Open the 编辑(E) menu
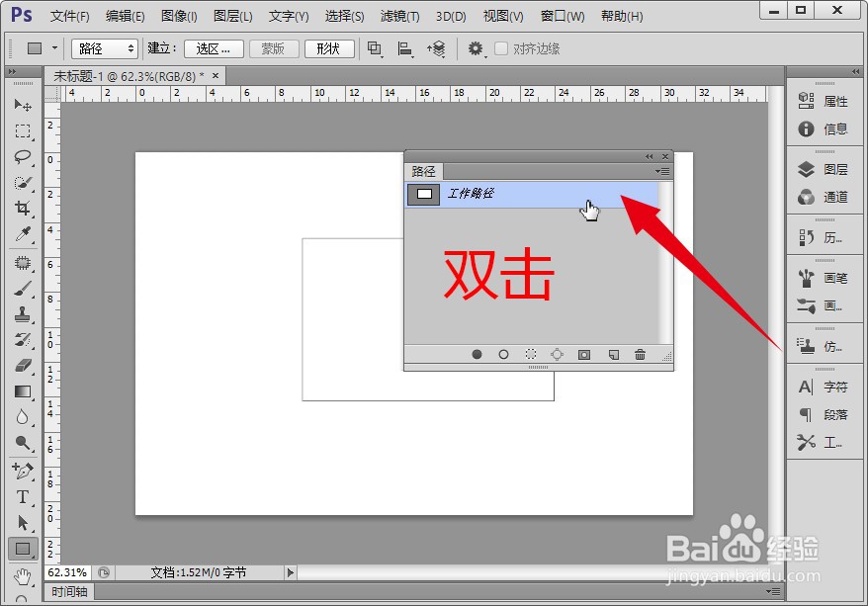Image resolution: width=868 pixels, height=606 pixels. coord(126,16)
